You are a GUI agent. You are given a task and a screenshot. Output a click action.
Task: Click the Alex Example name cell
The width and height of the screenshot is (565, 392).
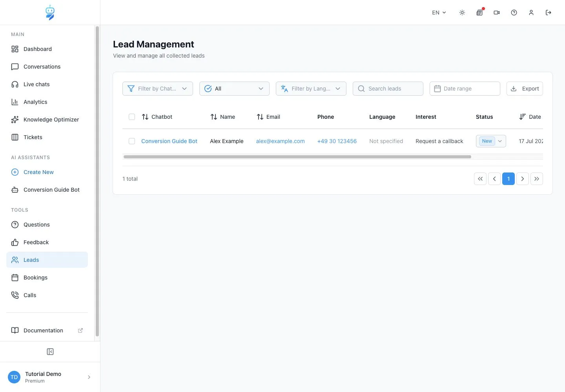pos(227,141)
